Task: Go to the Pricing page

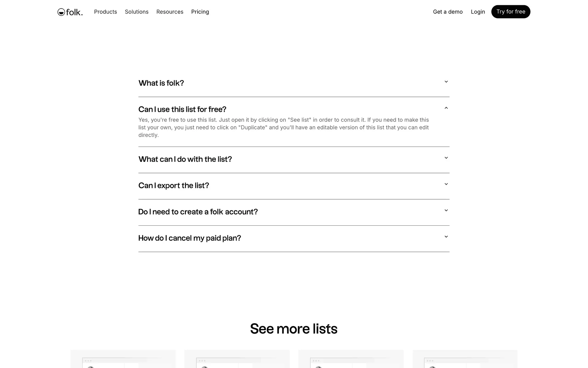Action: click(200, 12)
